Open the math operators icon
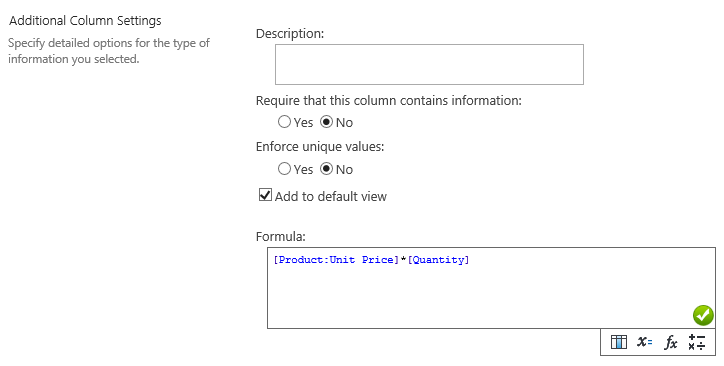 (x=697, y=342)
